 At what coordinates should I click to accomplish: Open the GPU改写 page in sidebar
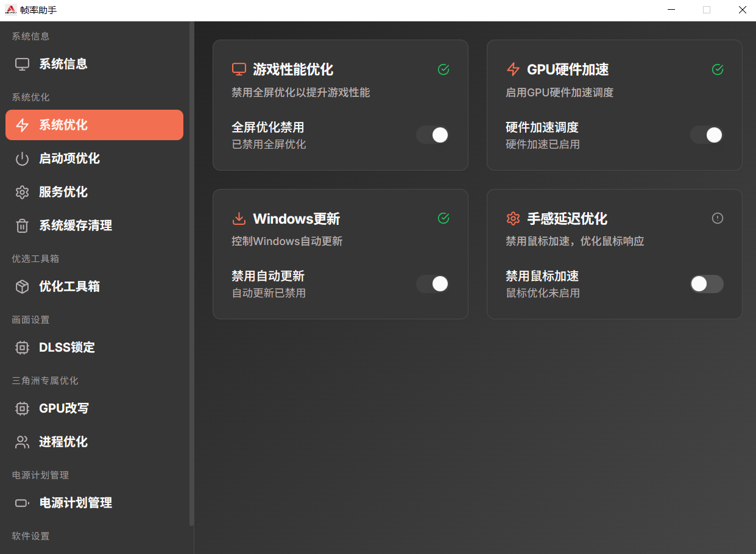[64, 408]
